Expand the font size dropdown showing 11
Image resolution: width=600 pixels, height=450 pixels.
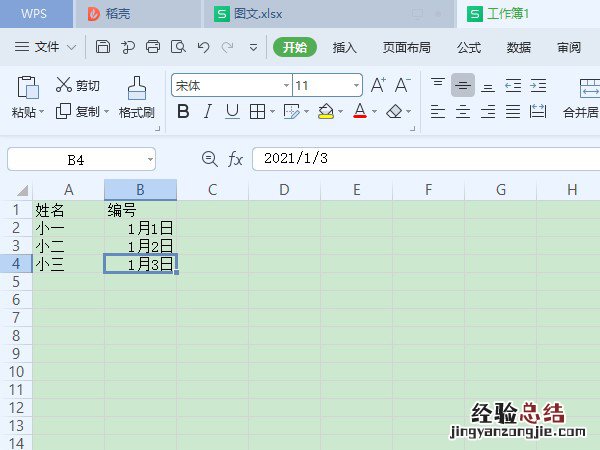point(356,86)
